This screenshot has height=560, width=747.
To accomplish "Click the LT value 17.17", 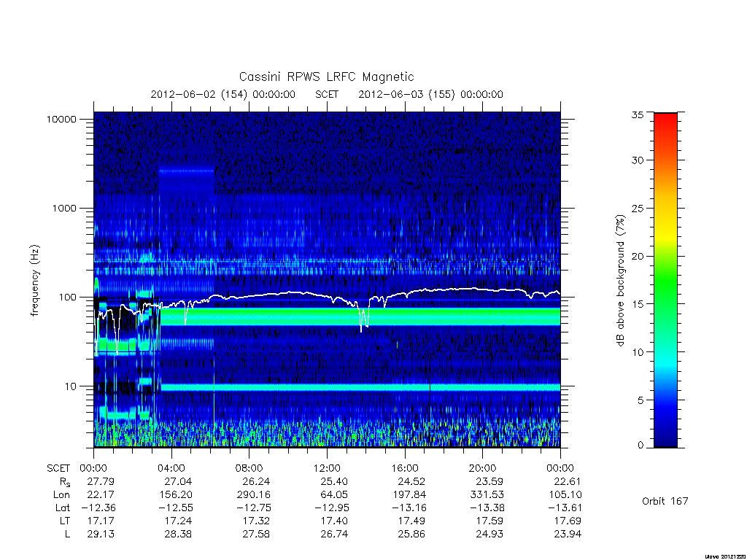I will pos(101,521).
